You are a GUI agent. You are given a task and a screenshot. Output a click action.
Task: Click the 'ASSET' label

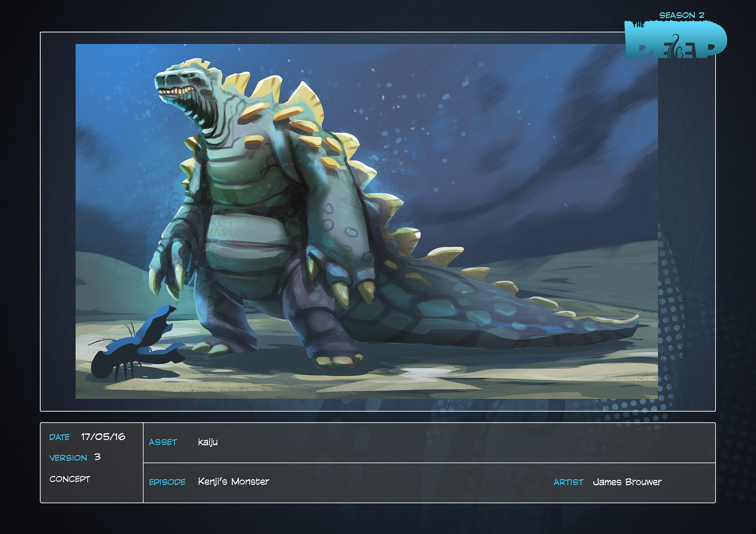pyautogui.click(x=163, y=442)
